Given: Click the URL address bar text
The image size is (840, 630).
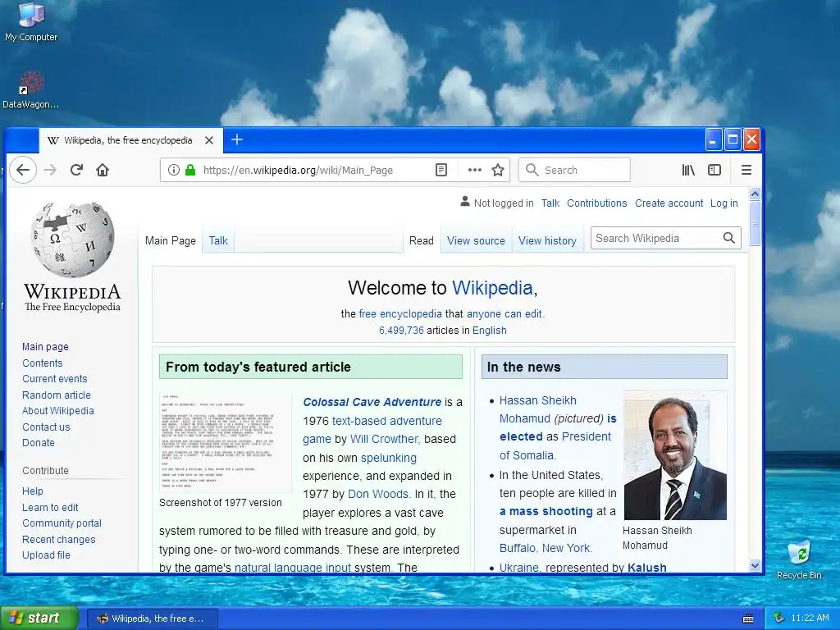Looking at the screenshot, I should point(298,170).
